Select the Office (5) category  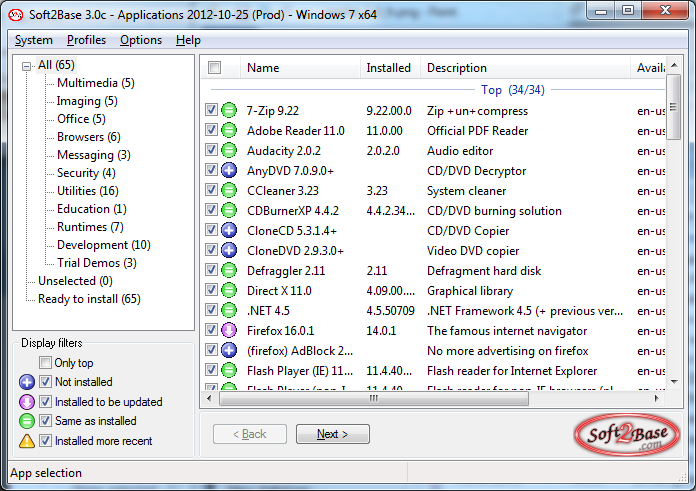click(x=81, y=119)
